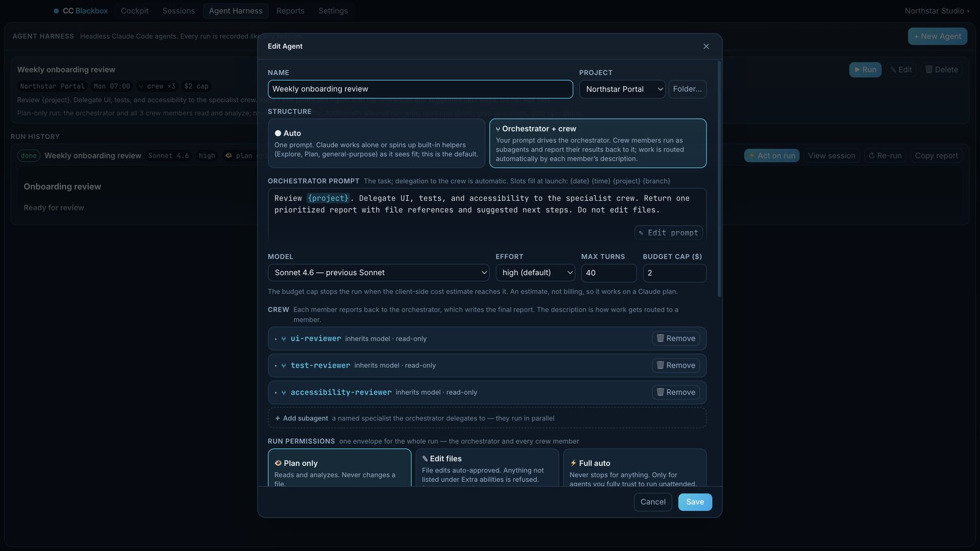
Task: Open the Settings tab
Action: (x=333, y=11)
